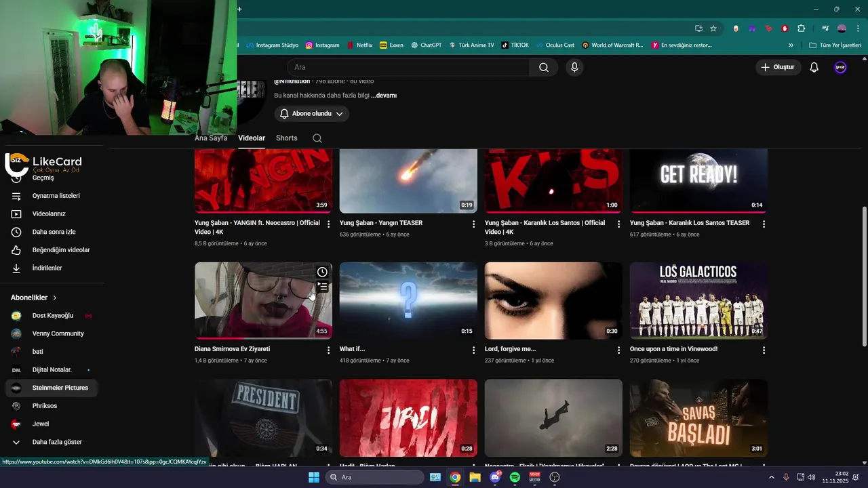This screenshot has height=488, width=868.
Task: Open options for Karanlık Los Santos TEASER
Action: pyautogui.click(x=764, y=224)
